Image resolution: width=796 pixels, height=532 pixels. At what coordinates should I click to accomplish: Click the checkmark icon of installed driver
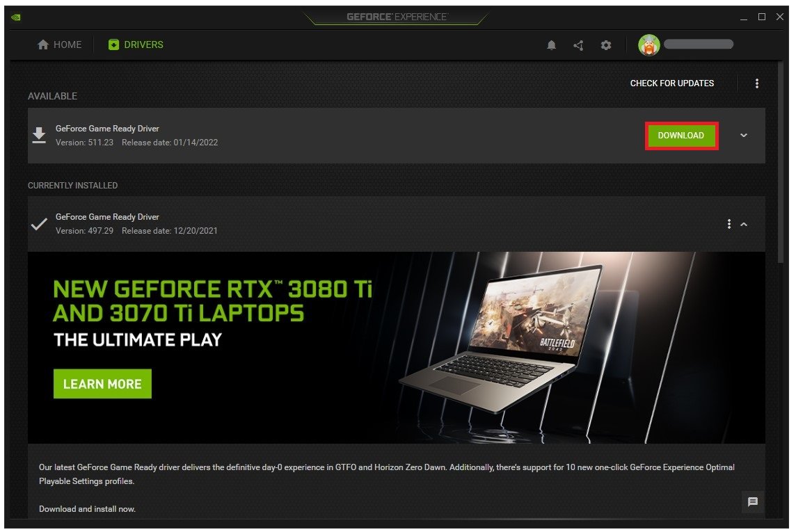(x=39, y=224)
